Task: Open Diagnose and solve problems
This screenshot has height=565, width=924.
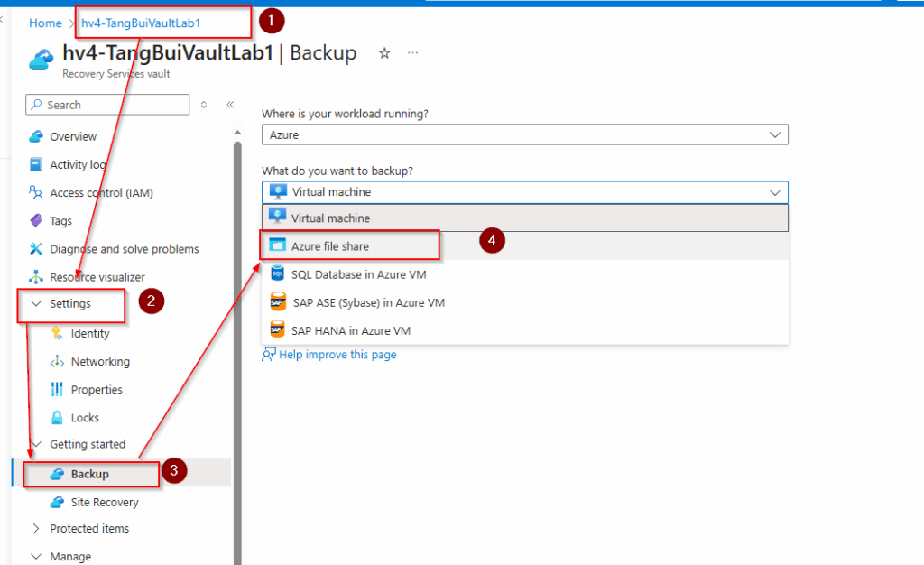Action: pos(125,248)
